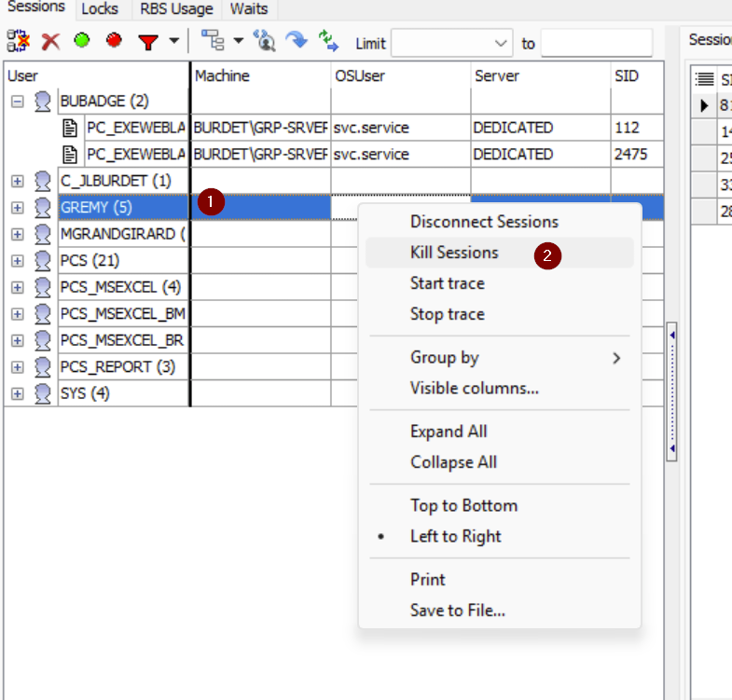The width and height of the screenshot is (732, 700).
Task: Click the user icon beside PCS_REPORT (3)
Action: pos(43,367)
